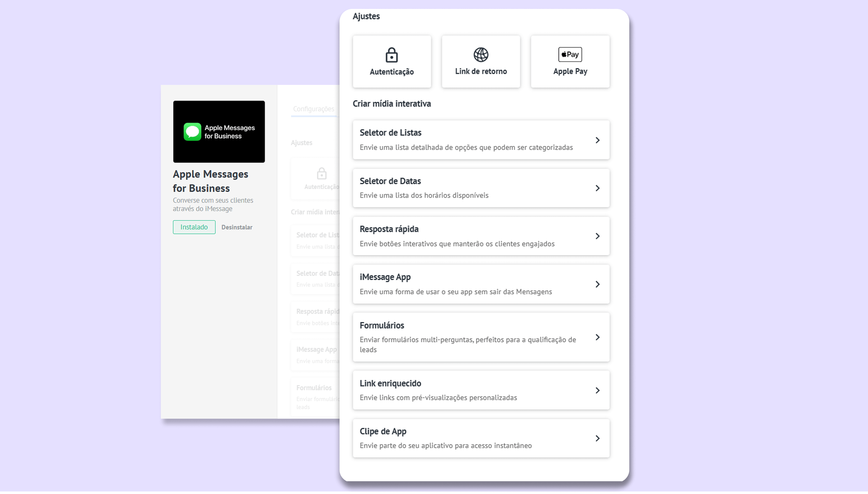
Task: Switch to the Configurações tab
Action: point(313,109)
